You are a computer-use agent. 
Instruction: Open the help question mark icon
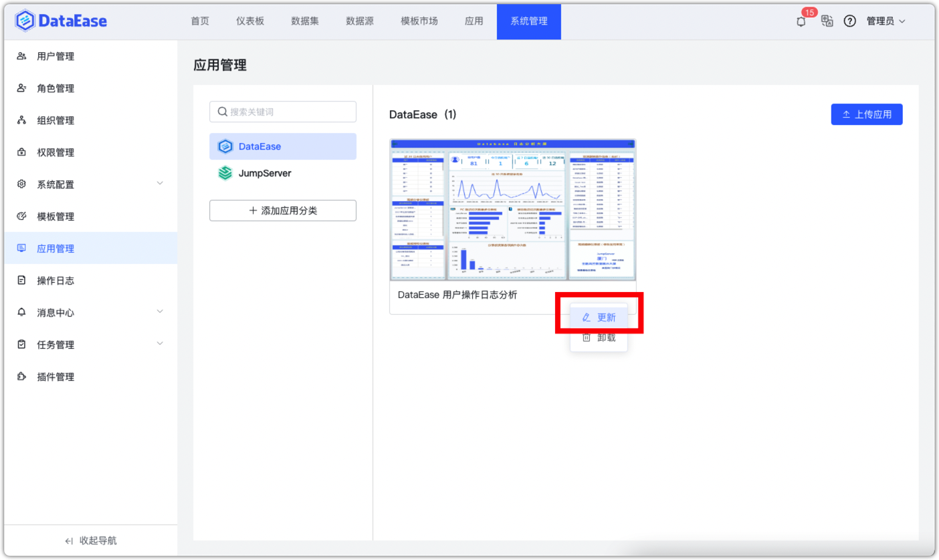point(850,21)
